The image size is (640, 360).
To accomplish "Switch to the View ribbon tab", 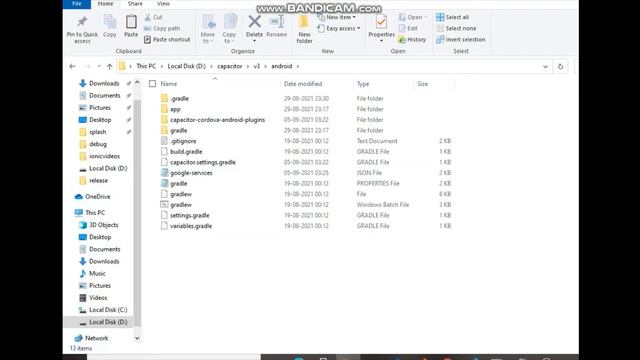I will [163, 4].
